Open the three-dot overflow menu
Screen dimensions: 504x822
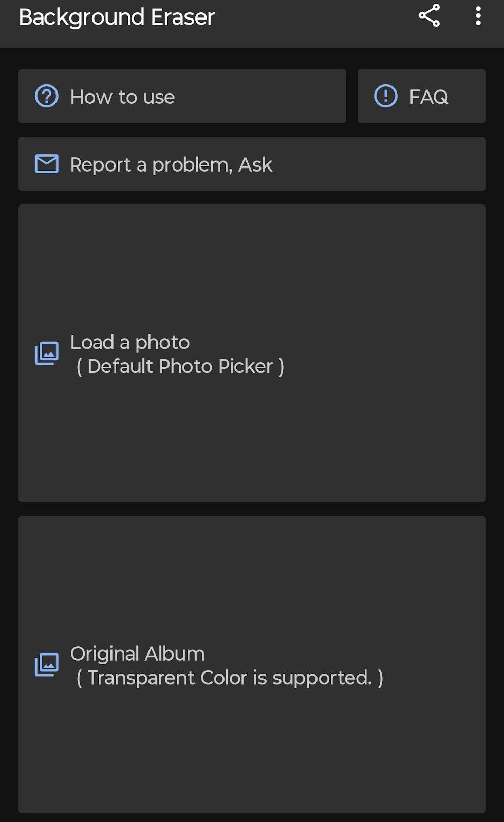[478, 16]
